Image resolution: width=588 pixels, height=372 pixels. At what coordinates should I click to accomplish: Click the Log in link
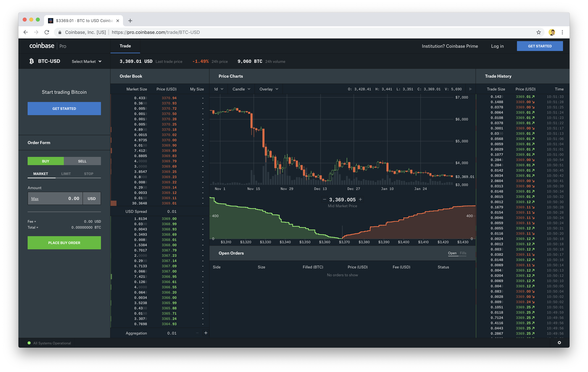(x=497, y=46)
